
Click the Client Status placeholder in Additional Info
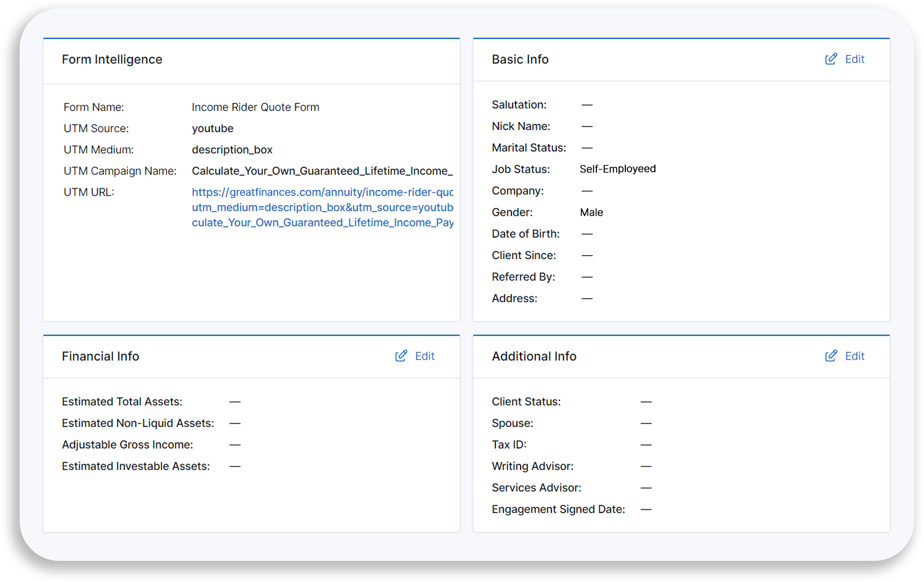[646, 401]
